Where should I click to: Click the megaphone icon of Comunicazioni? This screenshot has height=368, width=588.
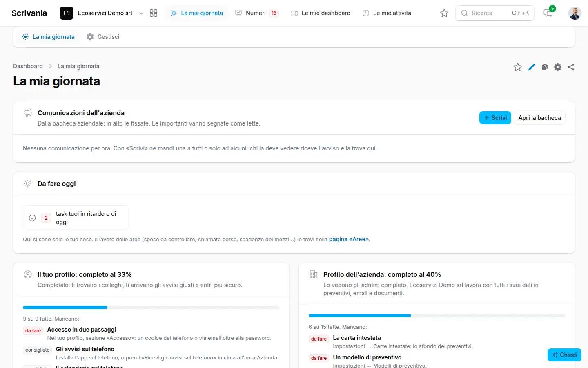click(28, 113)
